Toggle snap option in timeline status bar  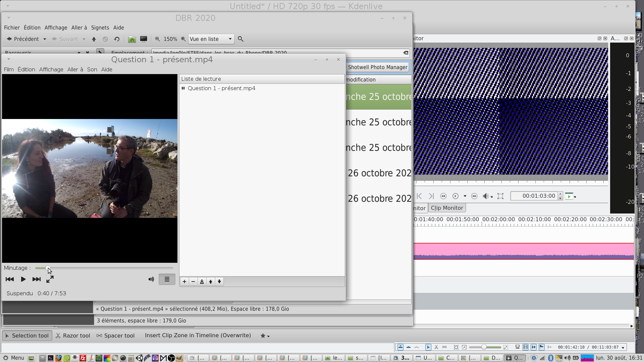[550, 347]
